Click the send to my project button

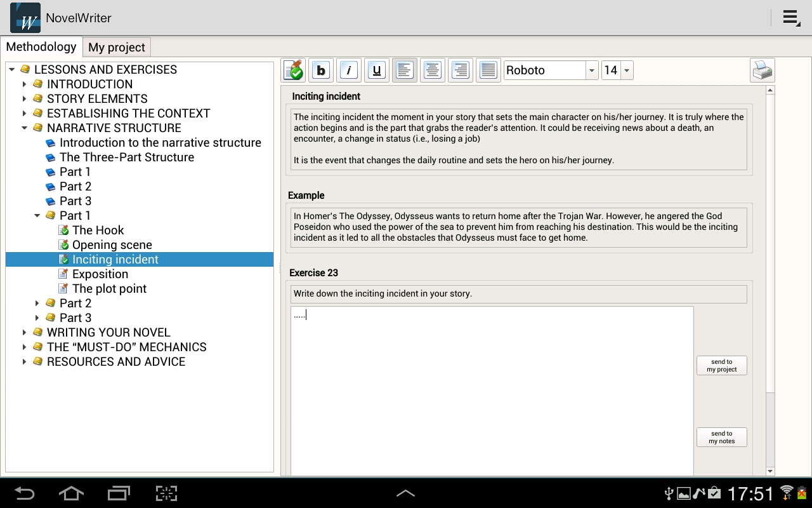click(721, 366)
